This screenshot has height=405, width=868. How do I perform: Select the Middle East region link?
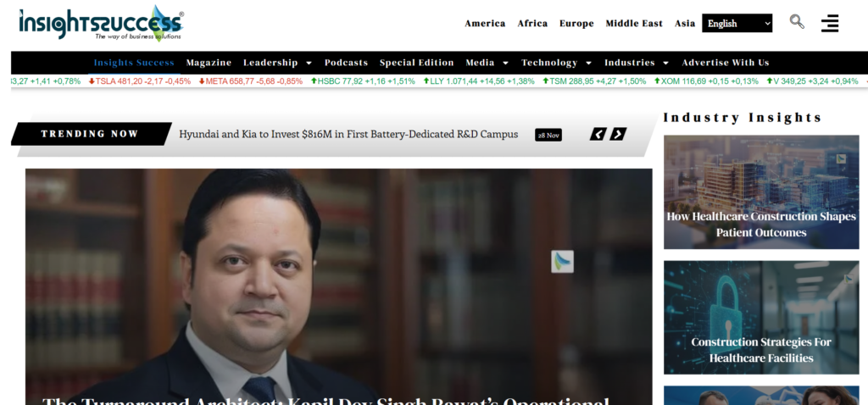[x=634, y=23]
